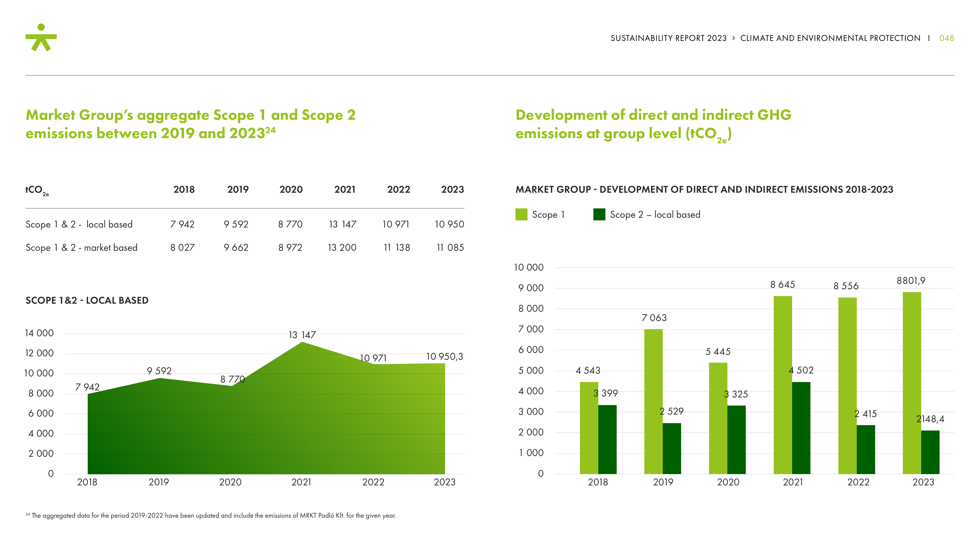This screenshot has width=980, height=551.
Task: Click page number 048
Action: point(946,38)
